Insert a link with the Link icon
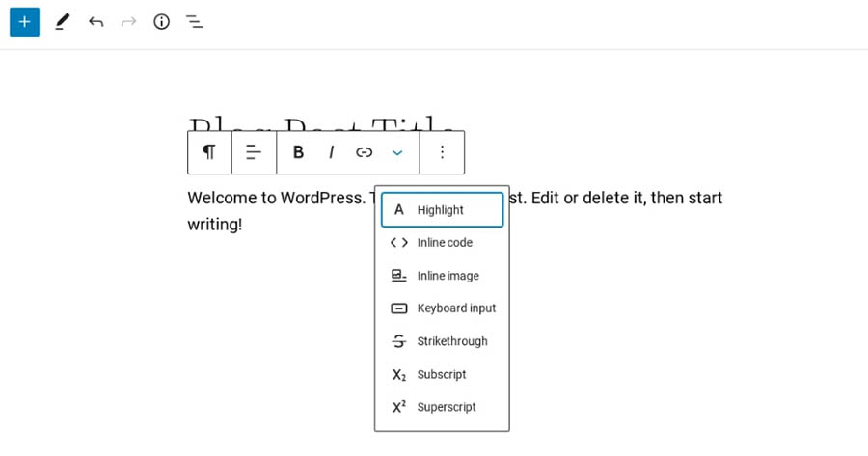The height and width of the screenshot is (456, 868). [364, 152]
